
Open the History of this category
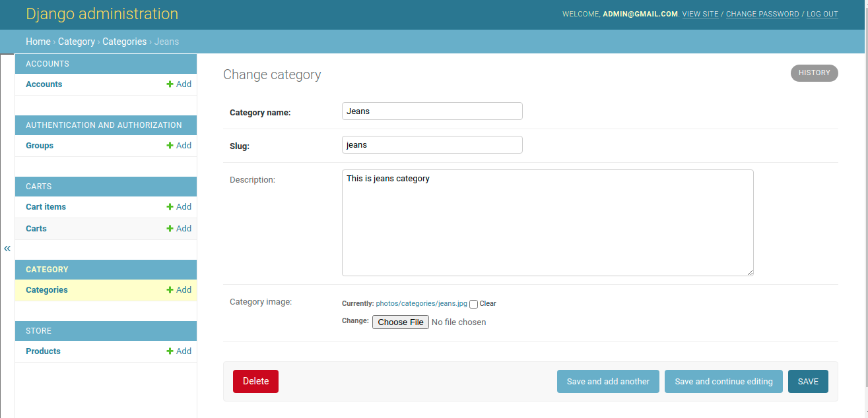[x=814, y=73]
